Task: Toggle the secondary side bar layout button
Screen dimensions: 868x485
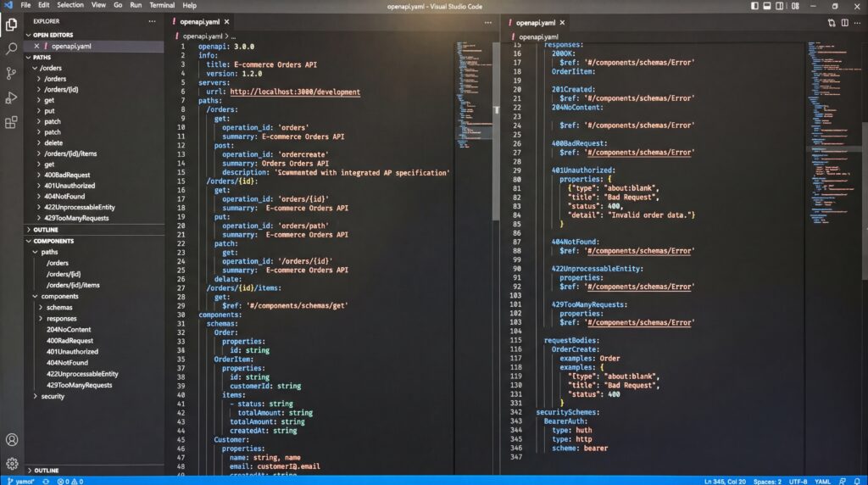Action: point(780,6)
